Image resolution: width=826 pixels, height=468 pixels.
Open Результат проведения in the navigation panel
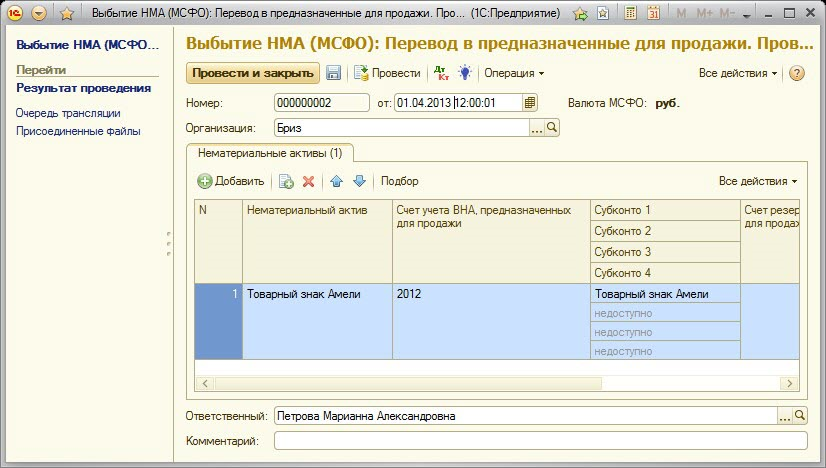83,88
